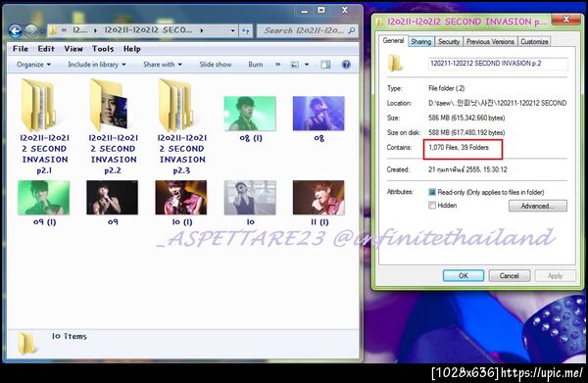Viewport: 588px width, 383px height.
Task: Click folder icon in address bar
Action: coord(53,30)
